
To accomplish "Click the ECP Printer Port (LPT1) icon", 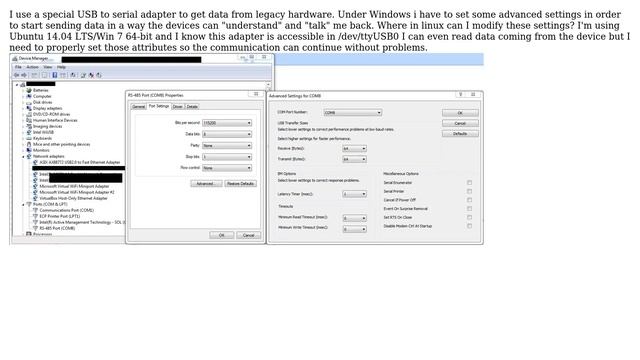I will click(36, 216).
